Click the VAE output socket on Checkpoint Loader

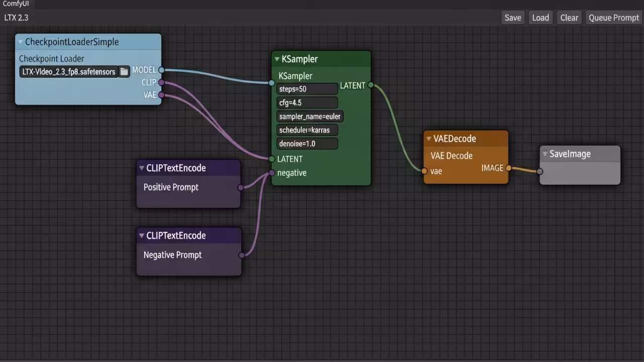point(161,95)
